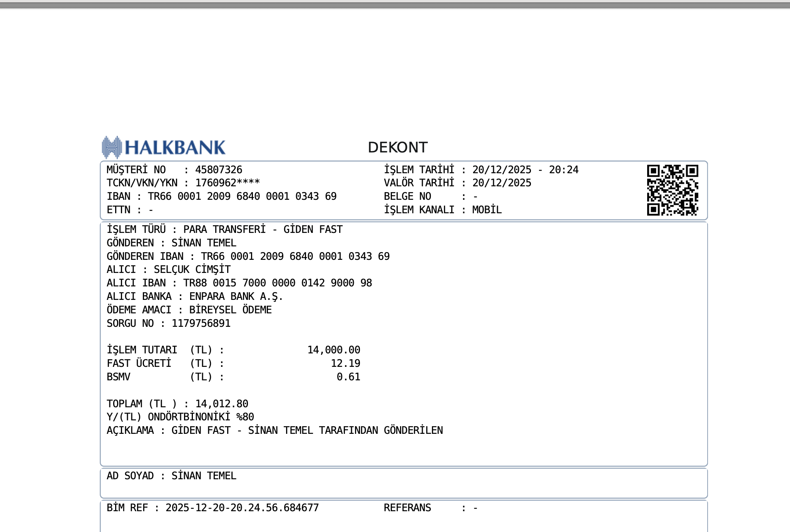Click PARA TRANSFERİ - GİDEN FAST text
Viewport: 790px width, 532px height.
[x=263, y=229]
